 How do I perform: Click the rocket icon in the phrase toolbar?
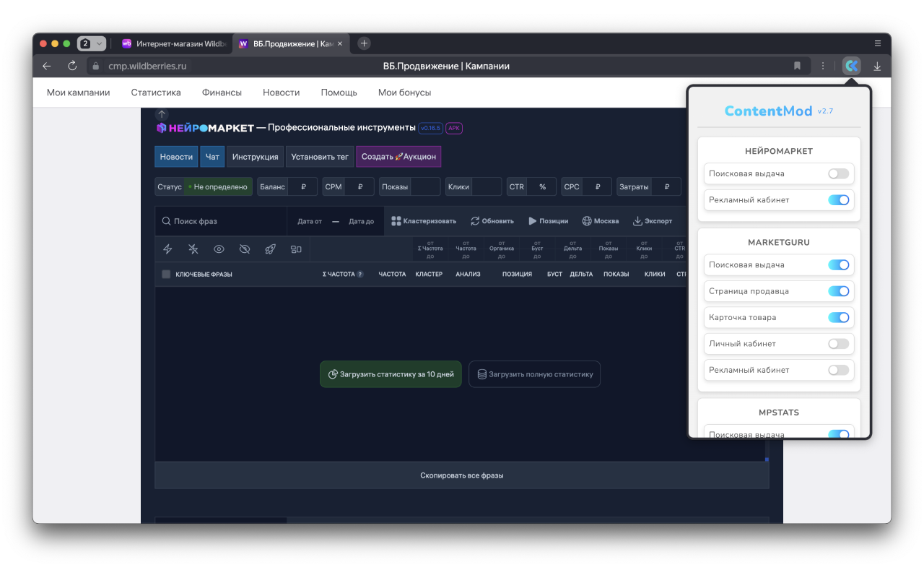[x=270, y=249]
